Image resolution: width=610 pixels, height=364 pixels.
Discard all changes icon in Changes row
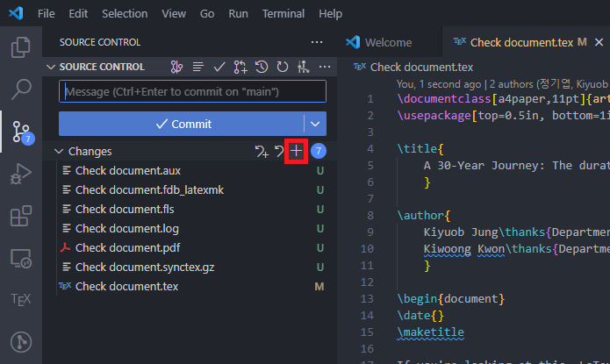click(x=279, y=151)
